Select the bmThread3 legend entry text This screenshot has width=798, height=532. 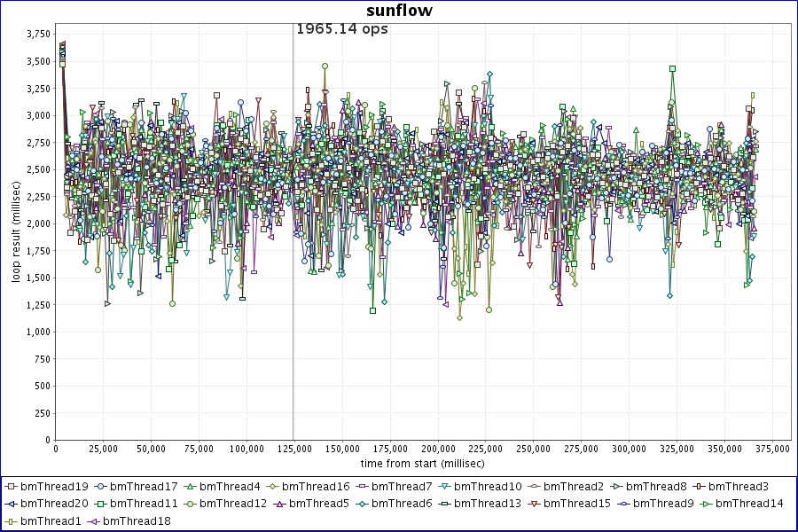pos(739,487)
